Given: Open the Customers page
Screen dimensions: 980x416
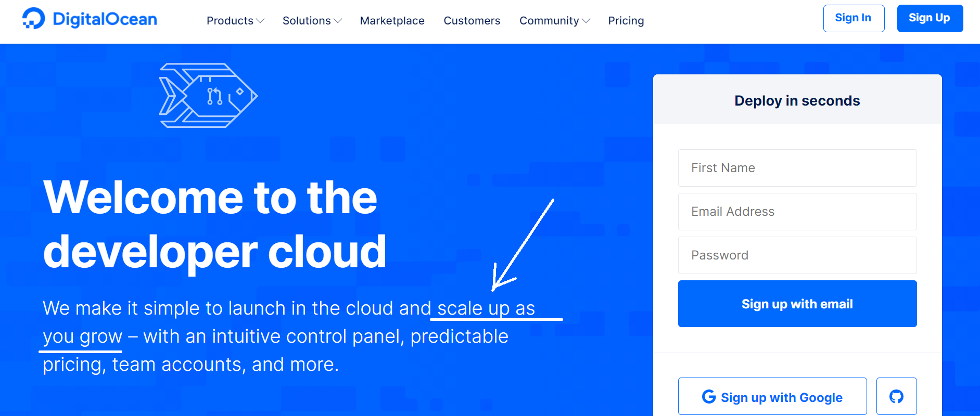Looking at the screenshot, I should point(472,21).
